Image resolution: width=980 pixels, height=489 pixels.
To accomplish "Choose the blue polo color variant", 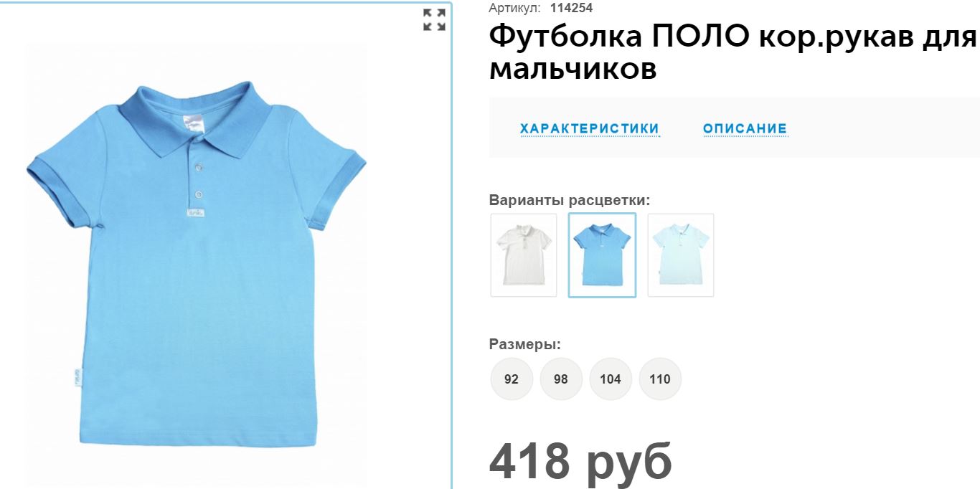I will (x=602, y=255).
